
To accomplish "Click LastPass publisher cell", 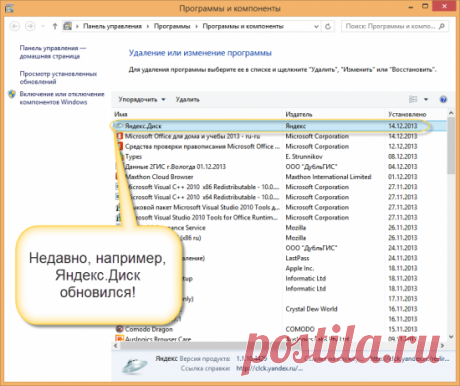I will (297, 258).
